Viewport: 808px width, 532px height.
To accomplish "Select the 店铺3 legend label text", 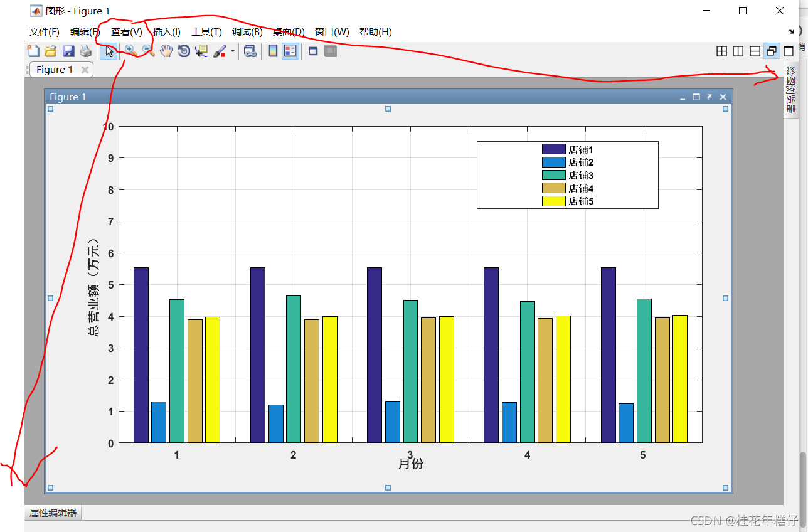I will pos(581,176).
